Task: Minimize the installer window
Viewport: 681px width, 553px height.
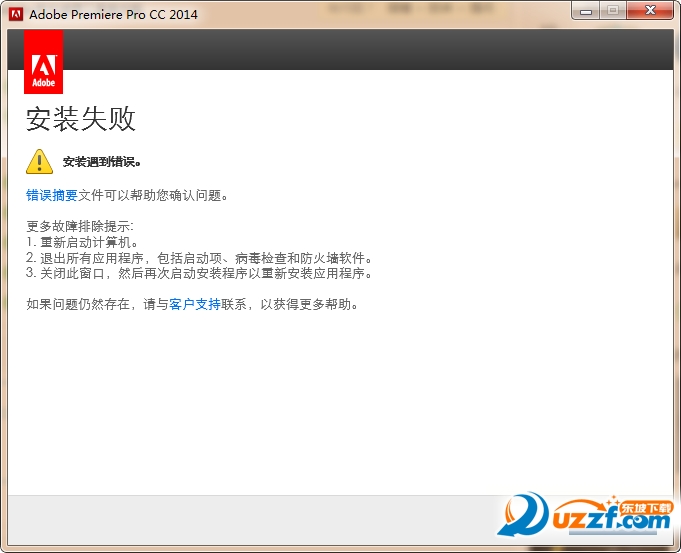Action: [x=586, y=11]
